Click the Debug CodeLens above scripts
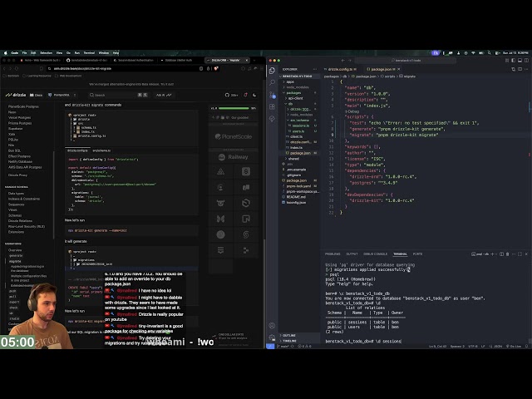Image resolution: width=532 pixels, height=399 pixels. click(x=352, y=111)
